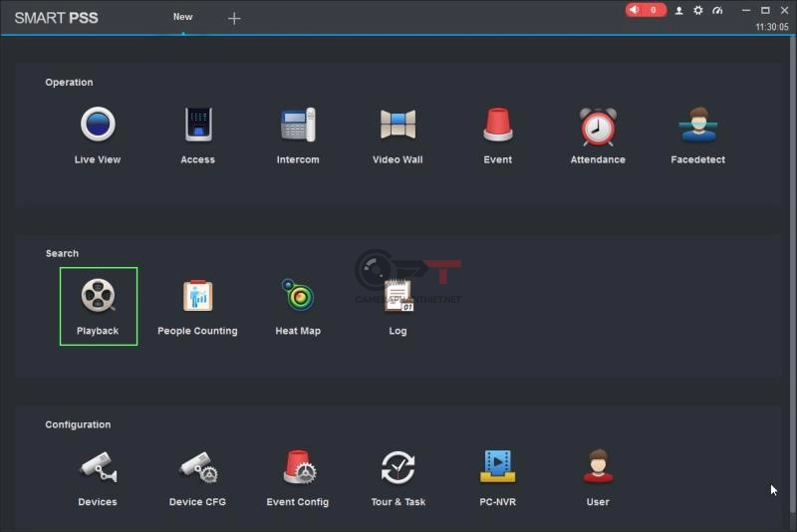
Task: Open the Devices configuration
Action: click(98, 468)
